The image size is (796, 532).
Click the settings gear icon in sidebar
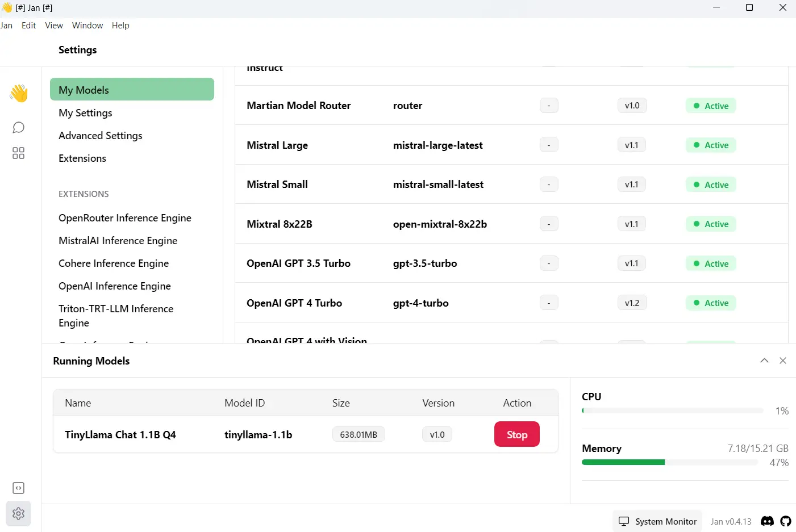pyautogui.click(x=18, y=513)
